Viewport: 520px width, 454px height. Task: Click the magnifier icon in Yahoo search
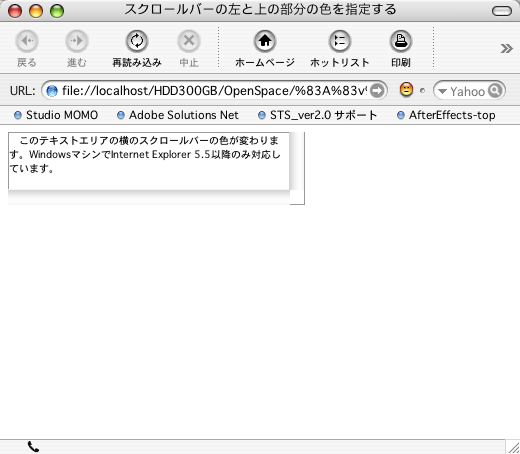coord(495,90)
